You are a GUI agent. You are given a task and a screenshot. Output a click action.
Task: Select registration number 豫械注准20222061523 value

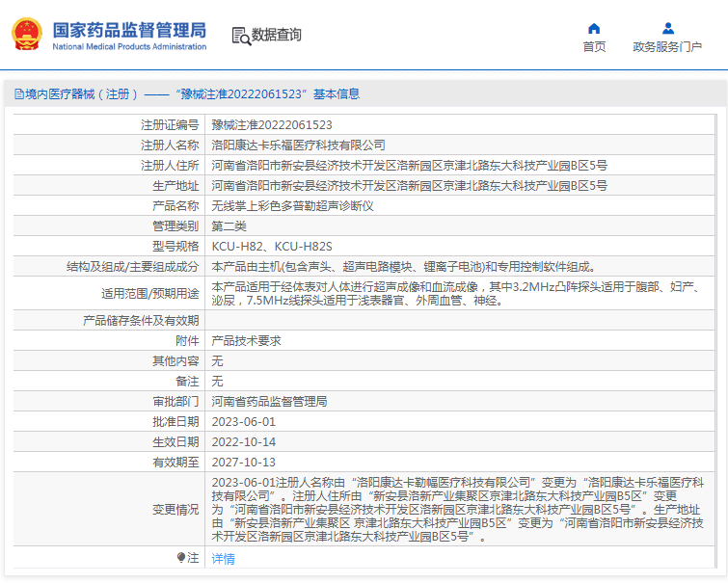coord(272,125)
